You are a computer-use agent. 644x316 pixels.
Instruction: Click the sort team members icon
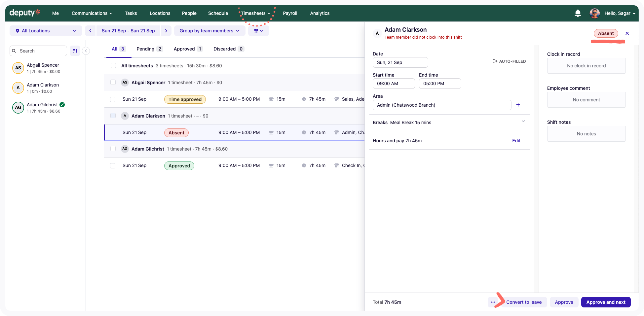(75, 51)
